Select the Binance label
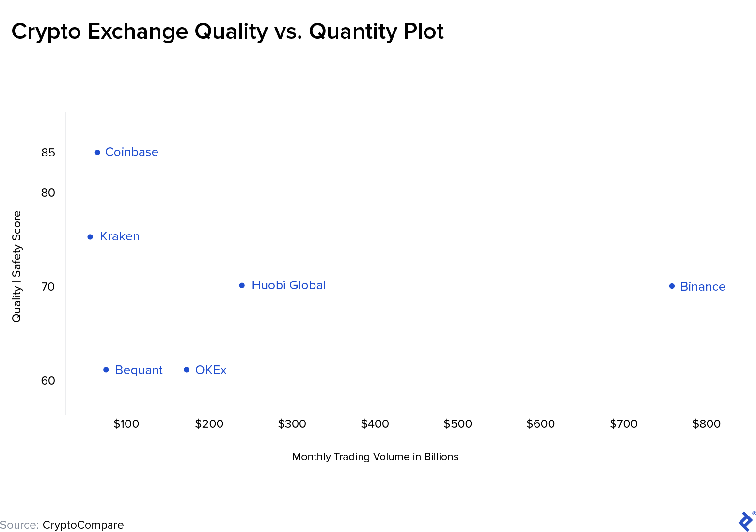Viewport: 756px width, 532px height. (x=703, y=286)
